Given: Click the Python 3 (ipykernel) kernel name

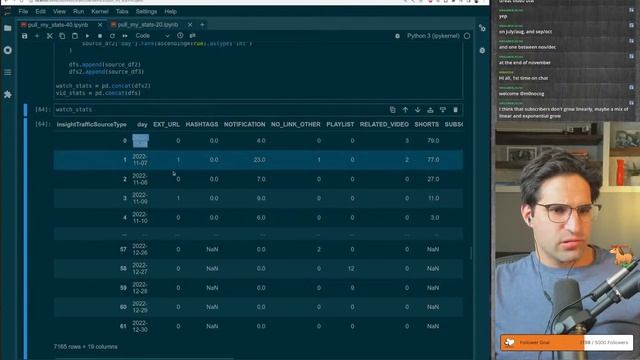Looking at the screenshot, I should tap(433, 36).
